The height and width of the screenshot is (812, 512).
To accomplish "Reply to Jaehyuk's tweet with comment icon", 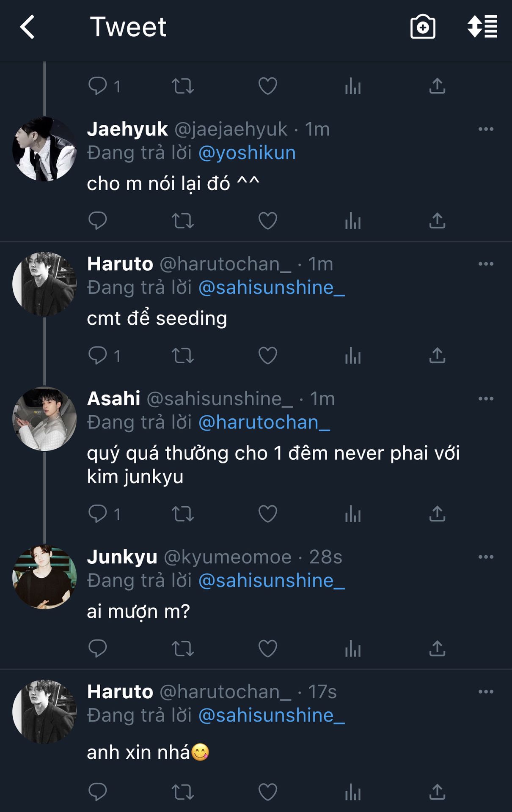I will (97, 221).
